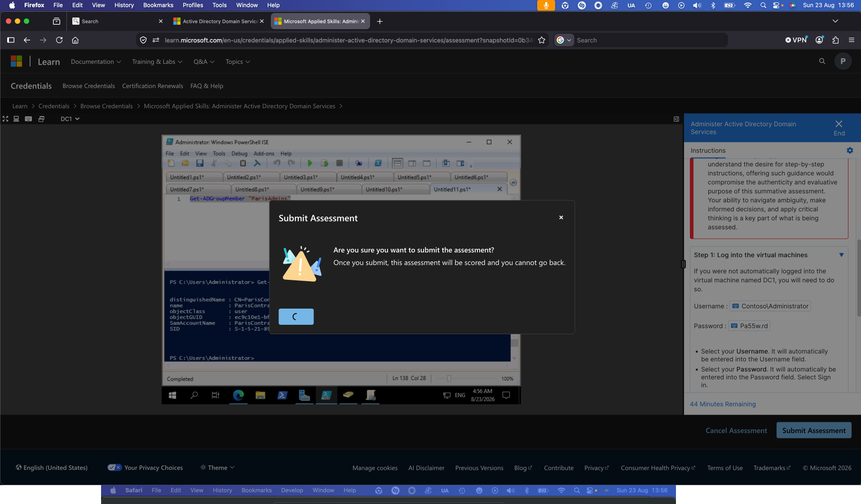The width and height of the screenshot is (861, 504).
Task: Open the DC1 machine dropdown
Action: point(70,119)
